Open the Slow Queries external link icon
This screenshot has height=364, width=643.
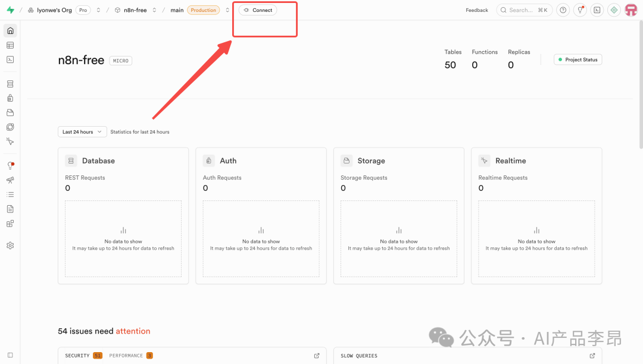click(x=592, y=356)
